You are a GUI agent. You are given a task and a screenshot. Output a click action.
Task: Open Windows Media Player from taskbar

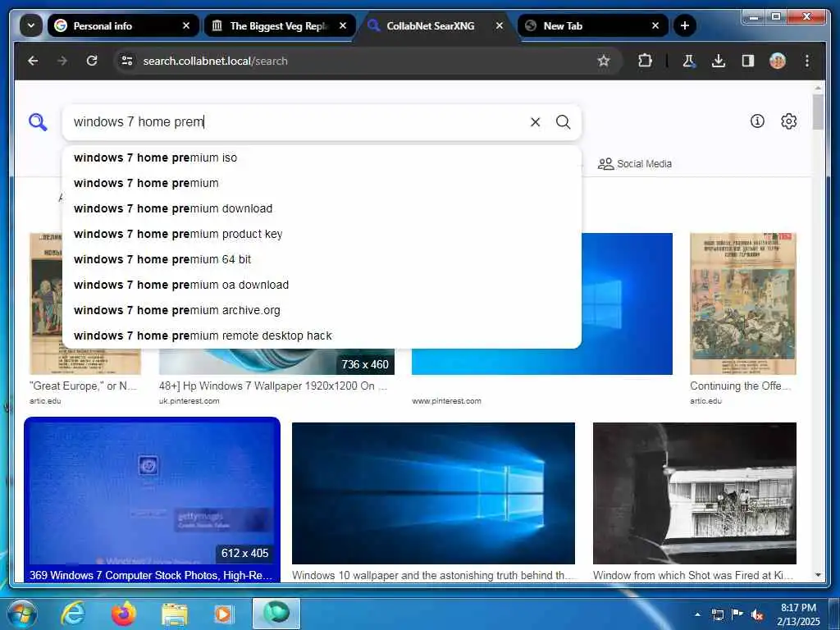tap(223, 614)
